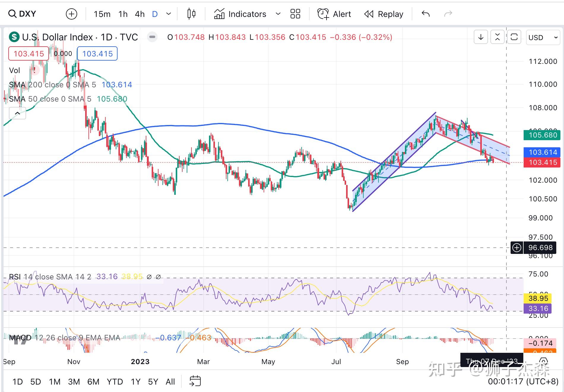Switch to the 4h timeframe
Viewport: 564px width, 392px height.
(140, 14)
